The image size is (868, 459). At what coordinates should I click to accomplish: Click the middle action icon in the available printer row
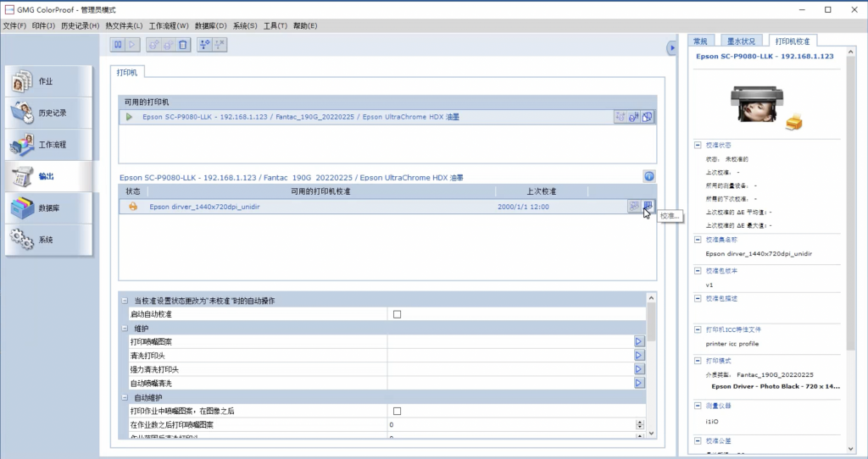point(634,117)
